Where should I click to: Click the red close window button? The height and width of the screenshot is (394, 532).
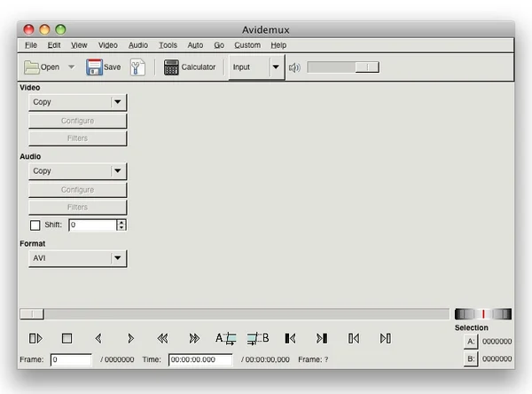pyautogui.click(x=29, y=29)
